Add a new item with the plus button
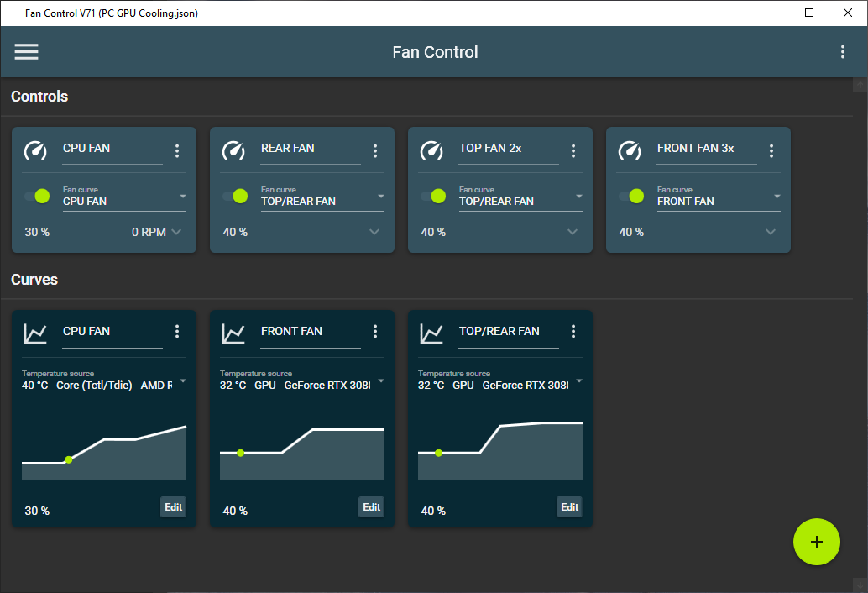The image size is (868, 593). [817, 542]
